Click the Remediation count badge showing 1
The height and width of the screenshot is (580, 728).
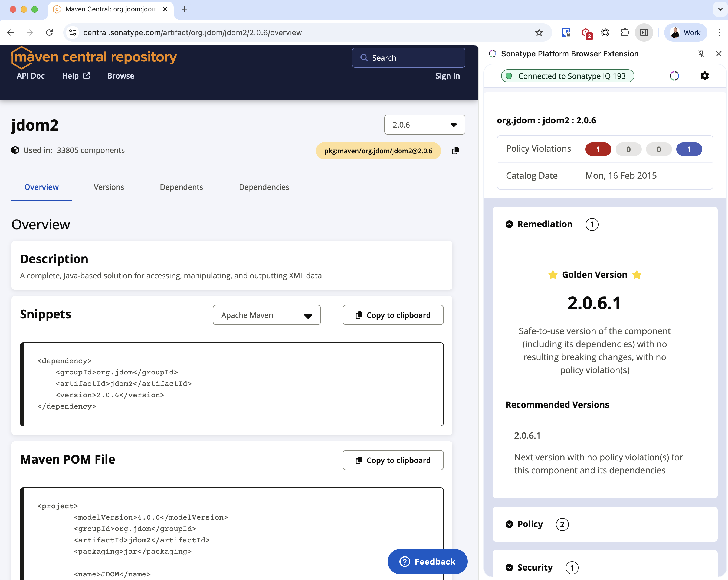point(592,225)
